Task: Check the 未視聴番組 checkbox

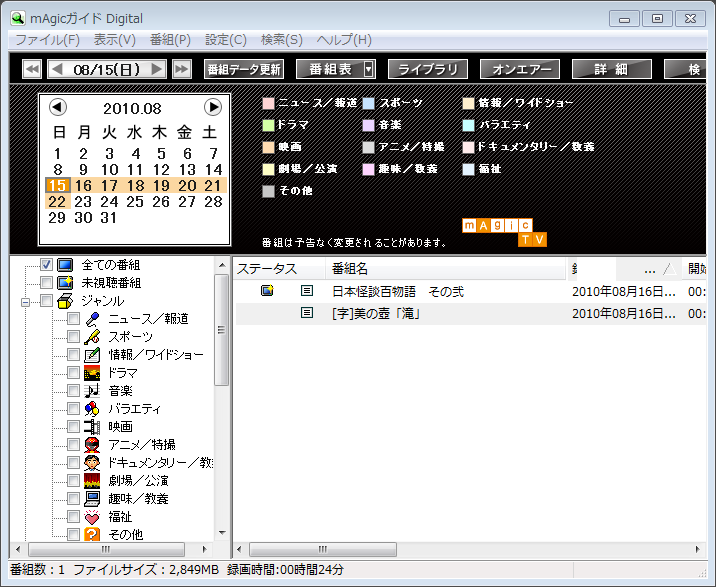Action: tap(46, 283)
